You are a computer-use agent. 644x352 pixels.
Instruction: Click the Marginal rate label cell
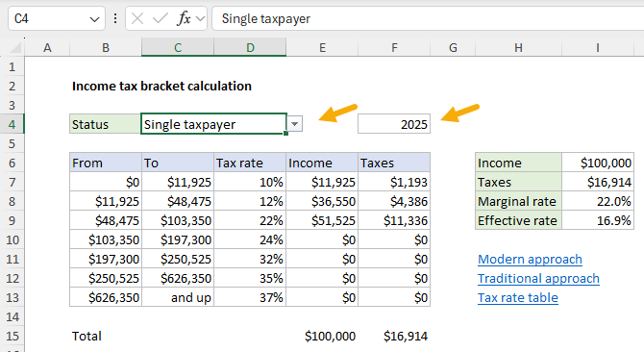[x=518, y=201]
